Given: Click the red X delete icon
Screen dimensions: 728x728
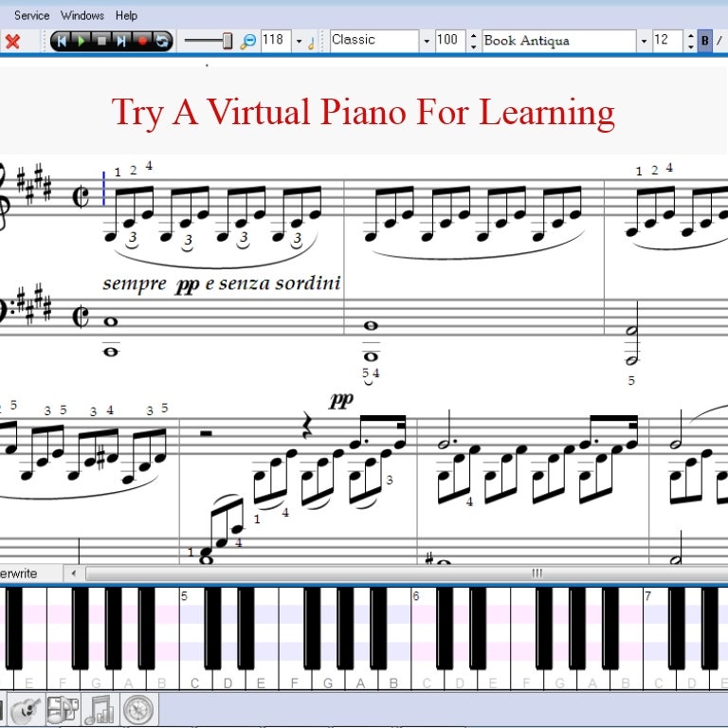Looking at the screenshot, I should [12, 42].
